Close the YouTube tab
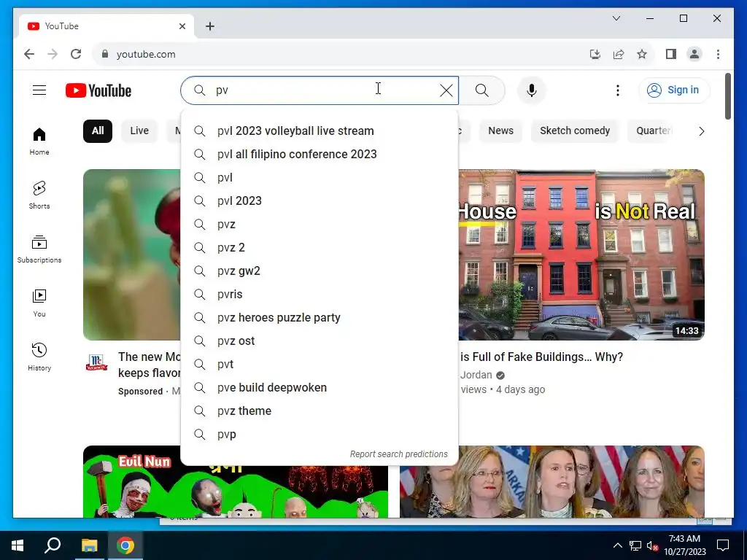The image size is (747, 560). coord(182,26)
